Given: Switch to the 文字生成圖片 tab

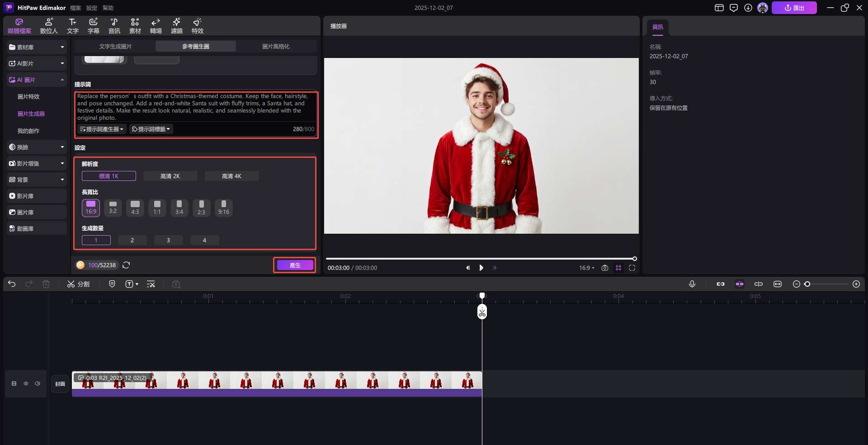Looking at the screenshot, I should click(115, 47).
